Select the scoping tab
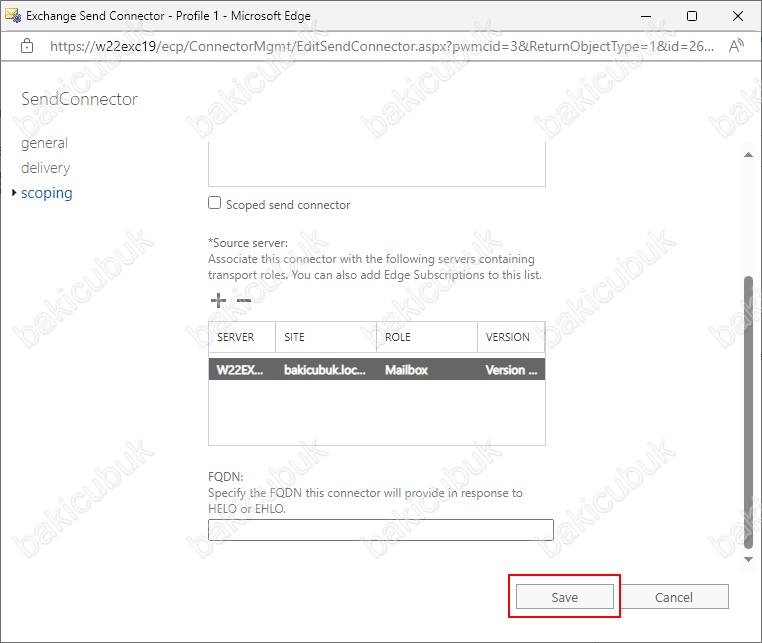This screenshot has width=762, height=643. [x=47, y=193]
